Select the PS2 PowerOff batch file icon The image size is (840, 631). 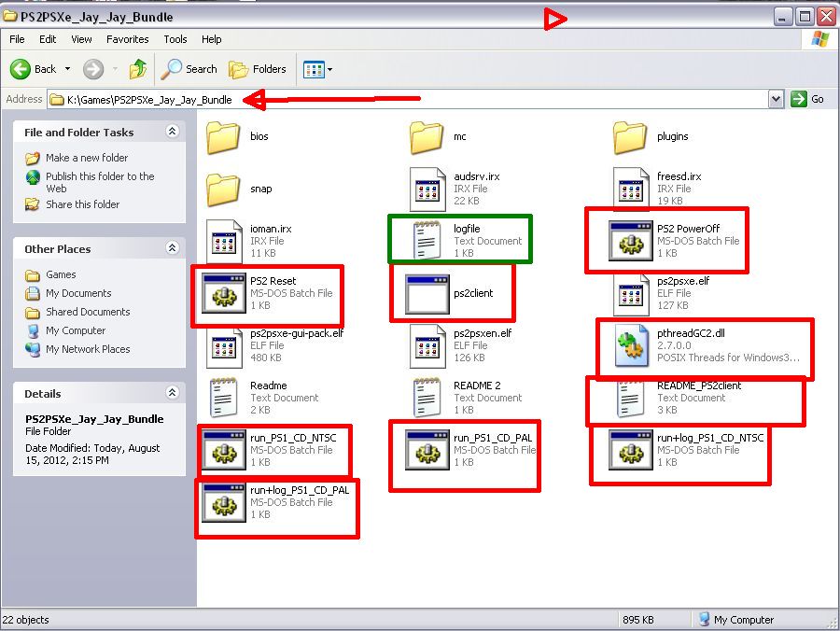click(631, 241)
